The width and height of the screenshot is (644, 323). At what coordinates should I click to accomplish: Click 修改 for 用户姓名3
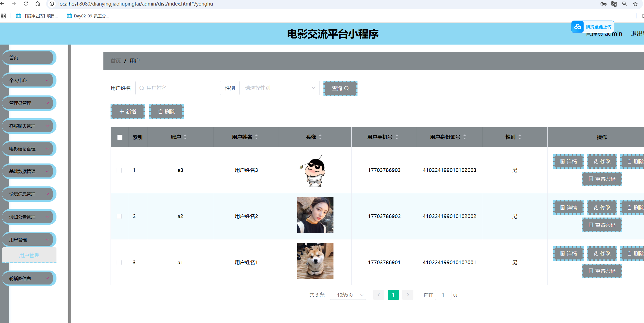coord(602,161)
